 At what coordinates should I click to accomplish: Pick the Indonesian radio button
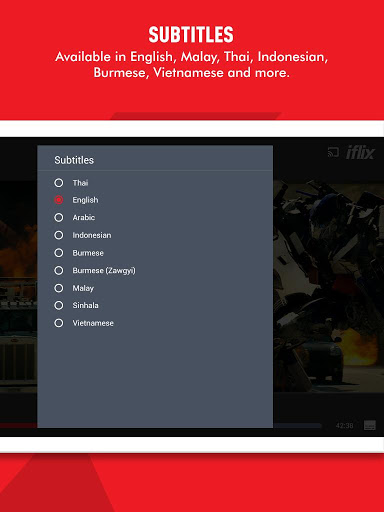click(x=59, y=235)
